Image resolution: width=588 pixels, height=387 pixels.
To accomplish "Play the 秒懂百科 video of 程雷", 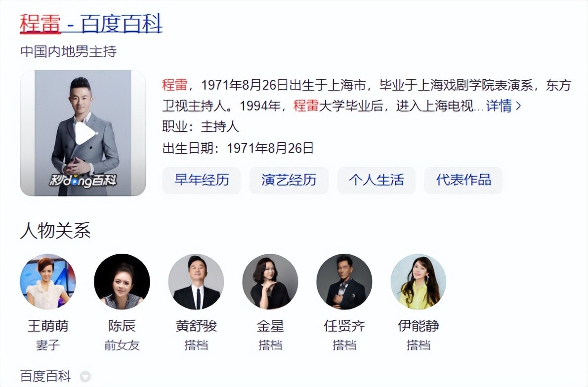I will click(85, 133).
